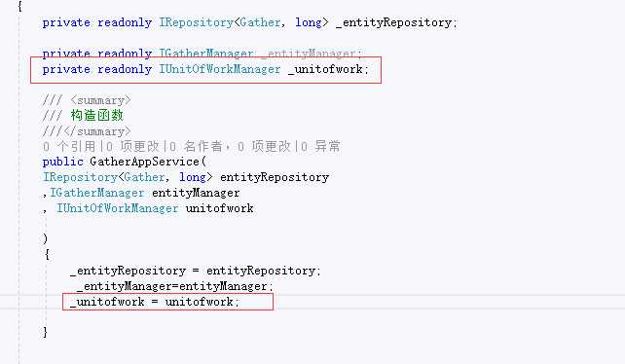This screenshot has width=625, height=364.
Task: Click the "0 异常" CodeLens link
Action: pyautogui.click(x=320, y=146)
